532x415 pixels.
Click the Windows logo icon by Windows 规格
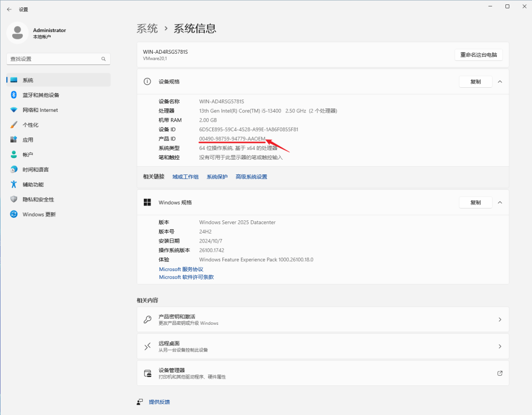(147, 203)
